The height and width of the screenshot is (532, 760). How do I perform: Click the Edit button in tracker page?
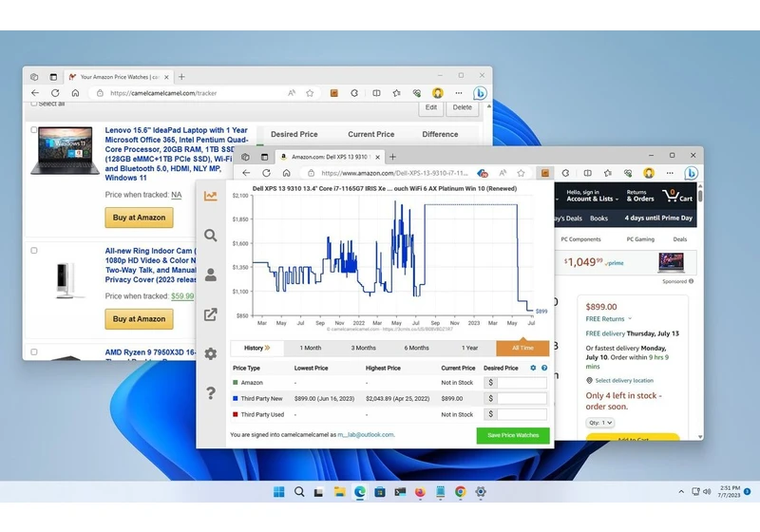431,107
